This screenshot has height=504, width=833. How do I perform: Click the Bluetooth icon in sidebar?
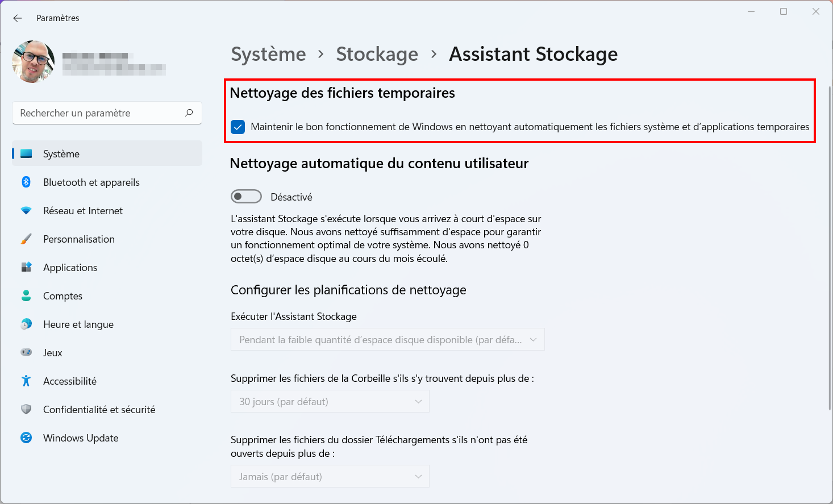(26, 182)
